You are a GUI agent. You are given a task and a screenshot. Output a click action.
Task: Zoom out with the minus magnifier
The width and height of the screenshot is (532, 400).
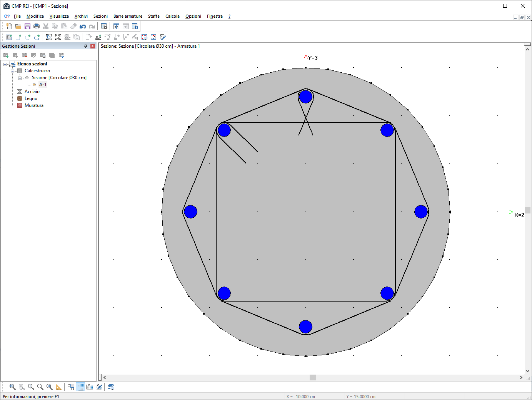pos(40,387)
